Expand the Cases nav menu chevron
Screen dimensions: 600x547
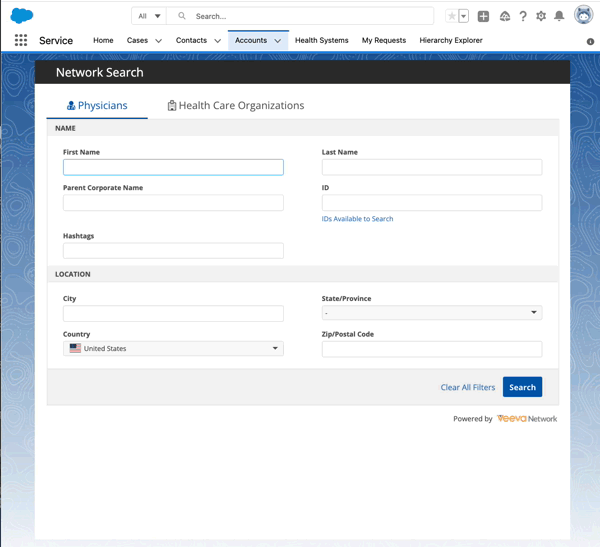[158, 41]
